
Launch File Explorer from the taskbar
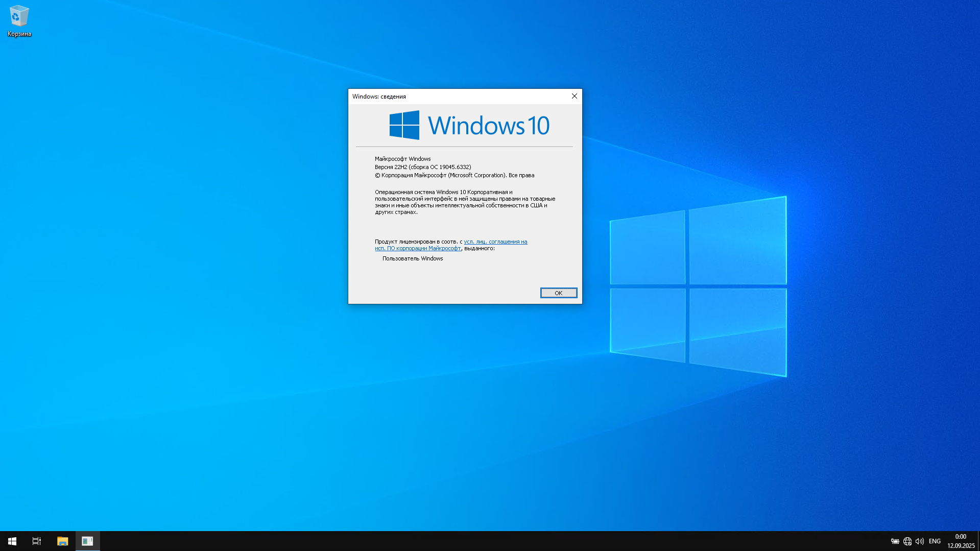[62, 541]
